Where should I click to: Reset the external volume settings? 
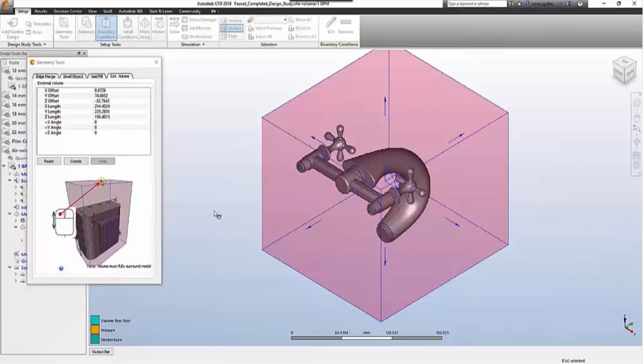48,161
